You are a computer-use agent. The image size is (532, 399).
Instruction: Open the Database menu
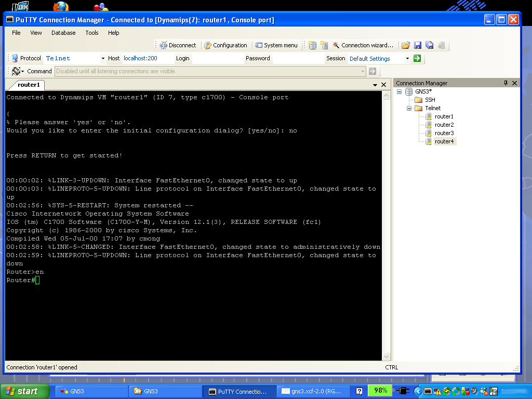63,33
